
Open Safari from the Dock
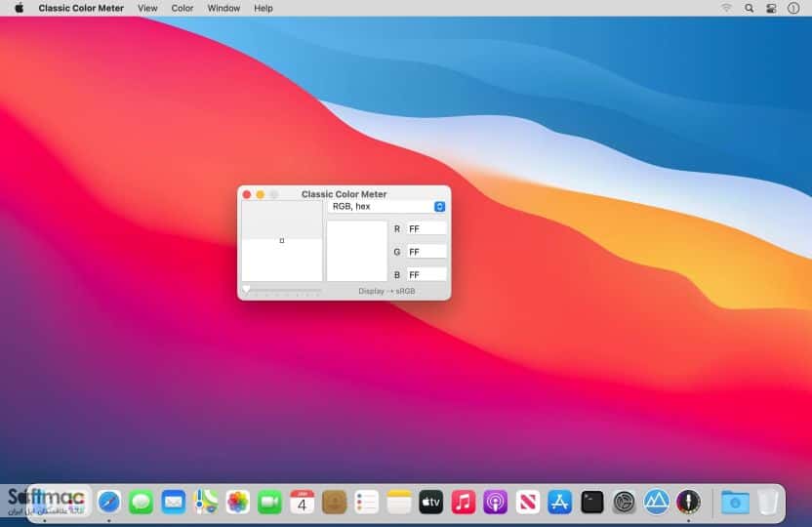coord(108,502)
